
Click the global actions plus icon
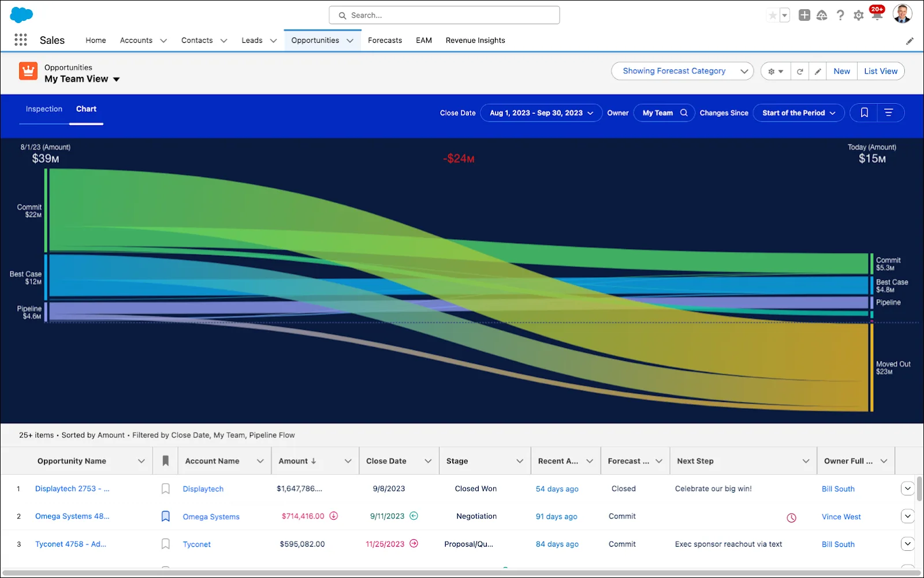point(804,16)
